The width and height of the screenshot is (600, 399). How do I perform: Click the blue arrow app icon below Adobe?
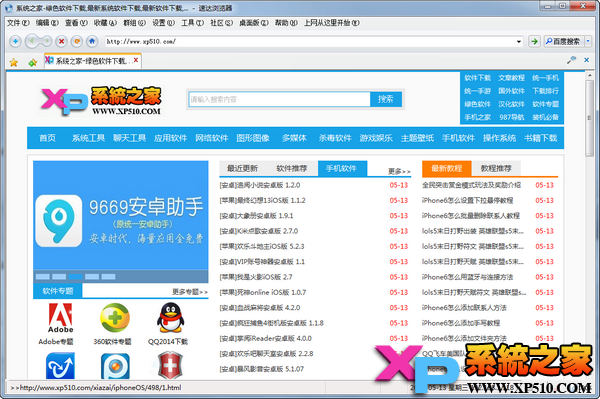click(x=60, y=366)
